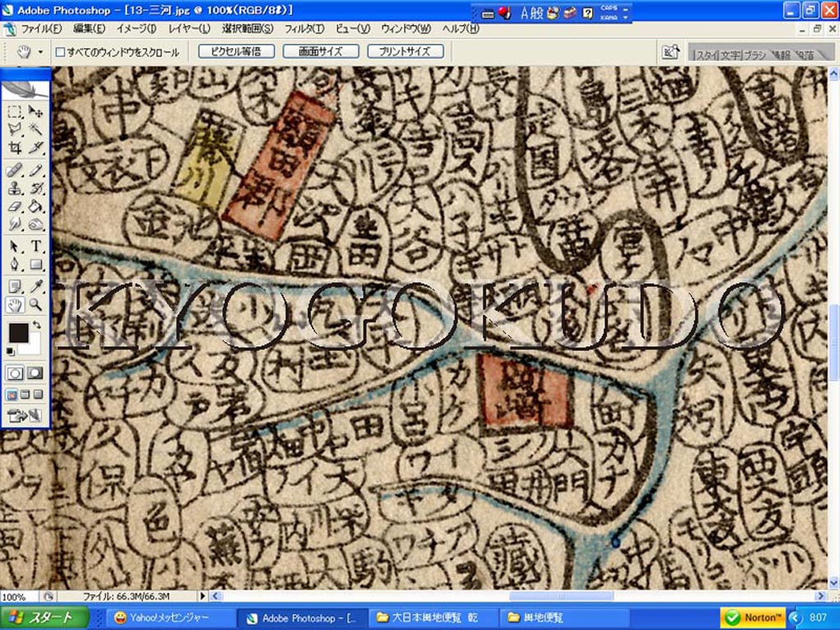Open the foreground color swatch
840x630 pixels.
click(19, 332)
